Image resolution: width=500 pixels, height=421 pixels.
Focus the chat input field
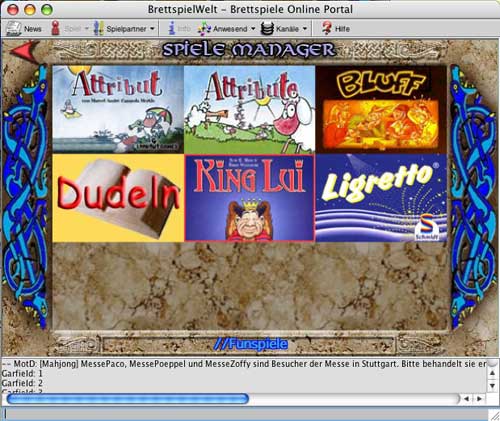(x=245, y=414)
